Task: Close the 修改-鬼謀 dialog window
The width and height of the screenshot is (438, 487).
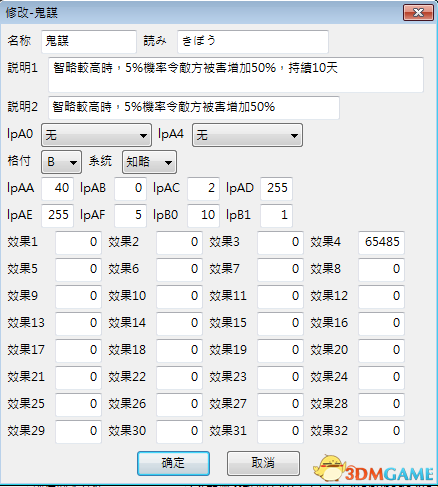Action: (x=418, y=13)
